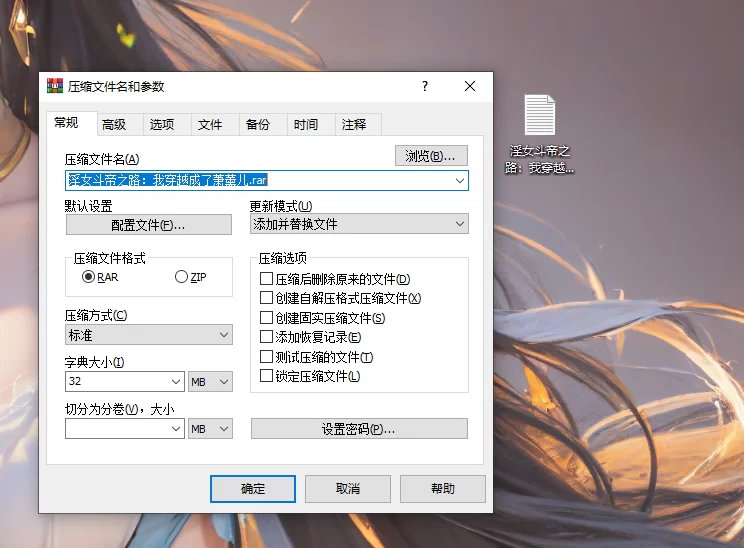This screenshot has height=548, width=744.
Task: Click the 取消 button
Action: (x=348, y=489)
